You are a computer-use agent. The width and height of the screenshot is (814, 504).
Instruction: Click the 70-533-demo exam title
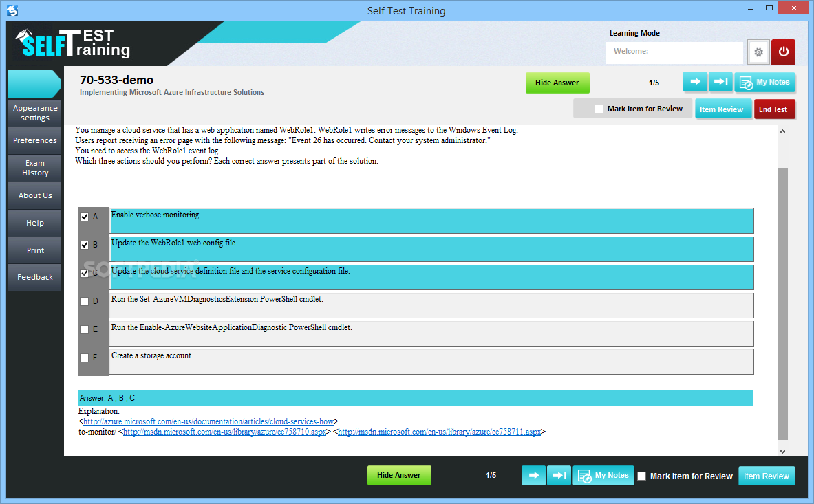pos(117,80)
